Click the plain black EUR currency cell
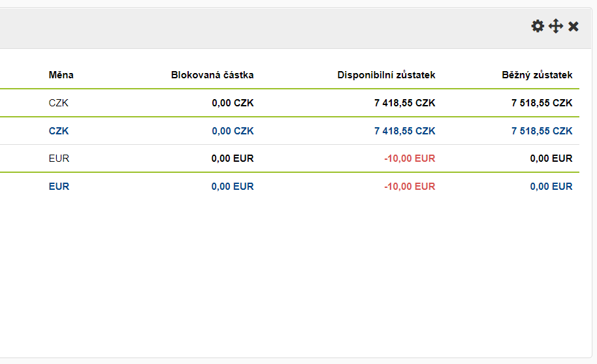 [59, 159]
